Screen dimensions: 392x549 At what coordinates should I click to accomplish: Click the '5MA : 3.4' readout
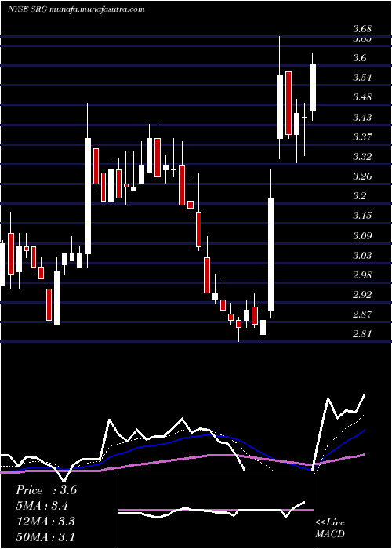(42, 506)
